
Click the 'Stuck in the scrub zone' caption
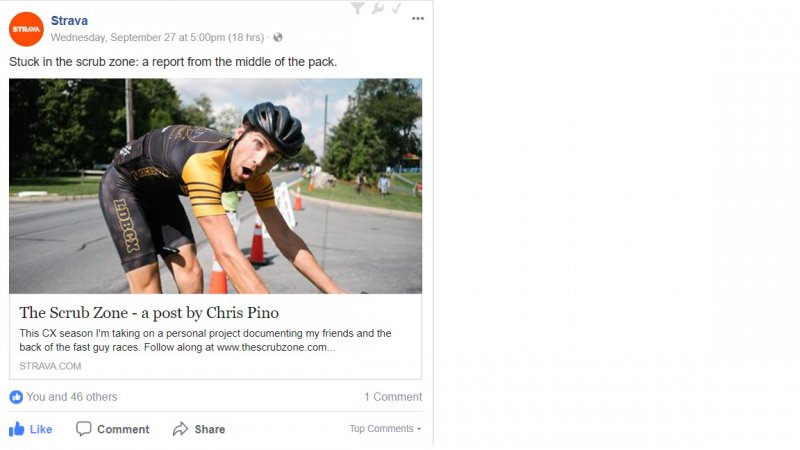173,62
